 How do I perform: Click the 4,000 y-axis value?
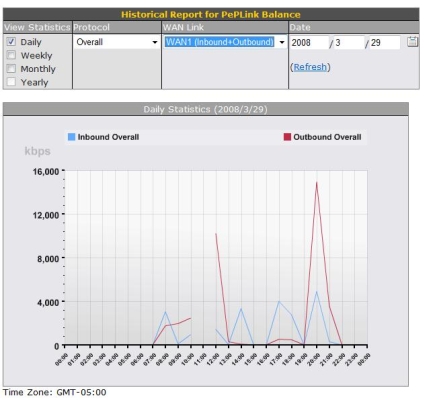pos(48,302)
